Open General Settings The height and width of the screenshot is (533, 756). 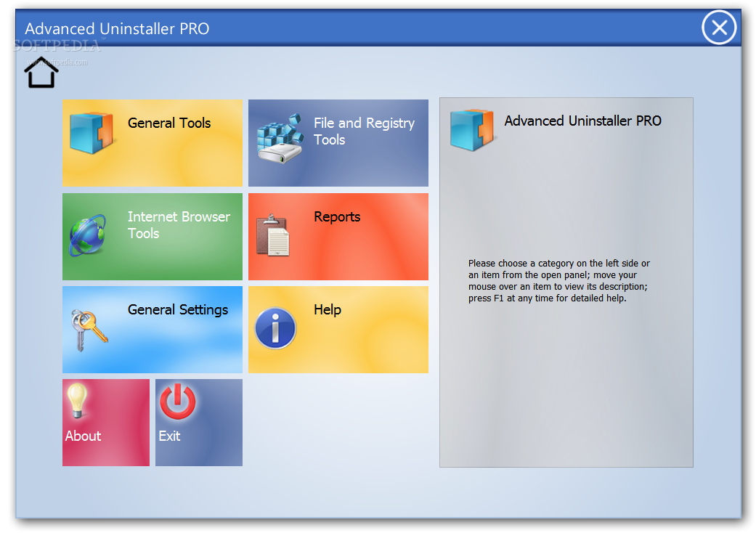coord(177,309)
